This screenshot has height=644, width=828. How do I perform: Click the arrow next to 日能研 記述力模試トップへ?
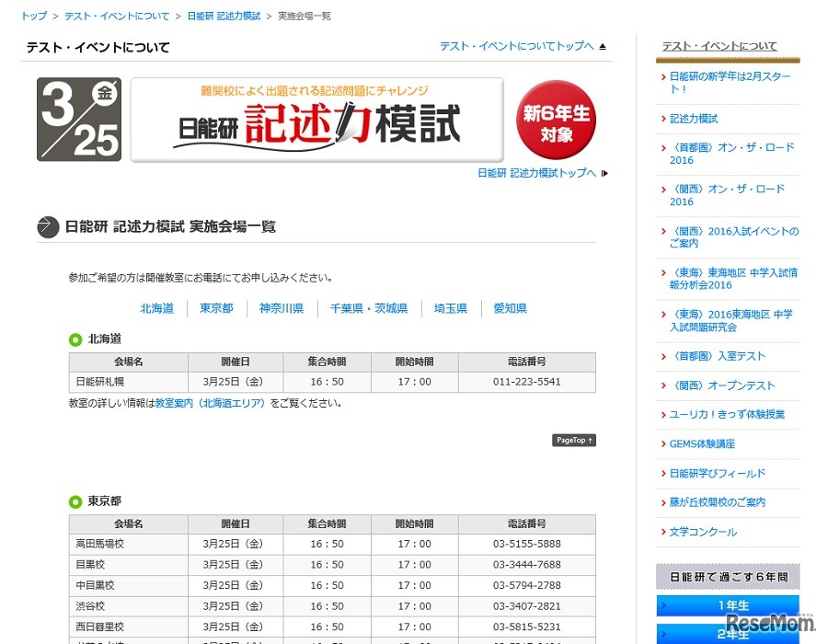604,173
